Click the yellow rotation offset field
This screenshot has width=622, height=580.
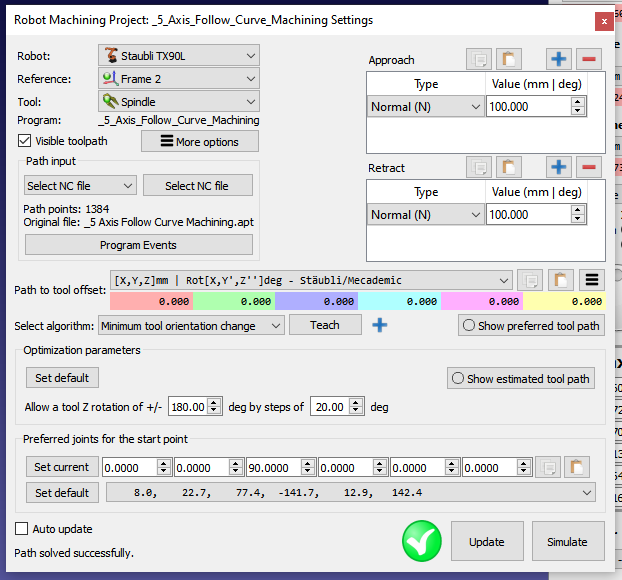(x=564, y=301)
